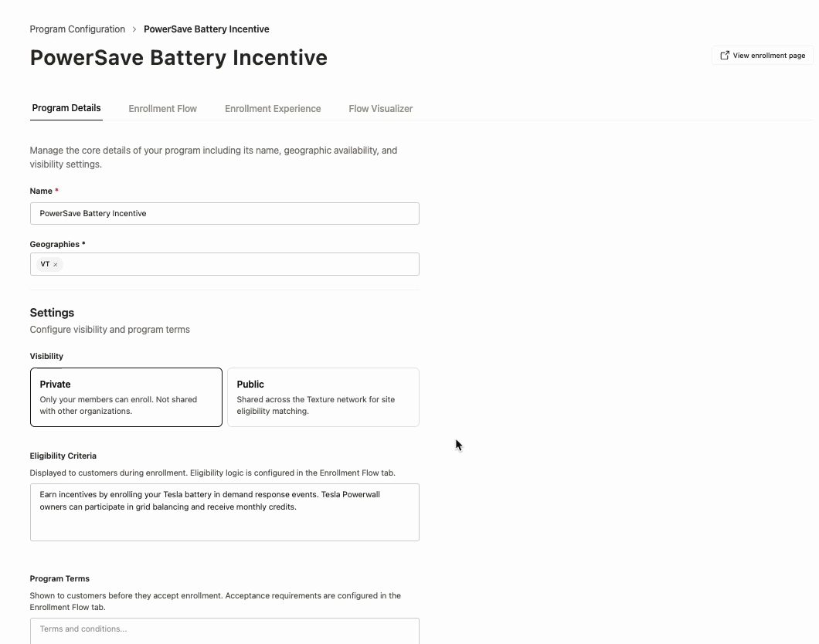Go to the Flow Visualizer tab

[x=381, y=109]
